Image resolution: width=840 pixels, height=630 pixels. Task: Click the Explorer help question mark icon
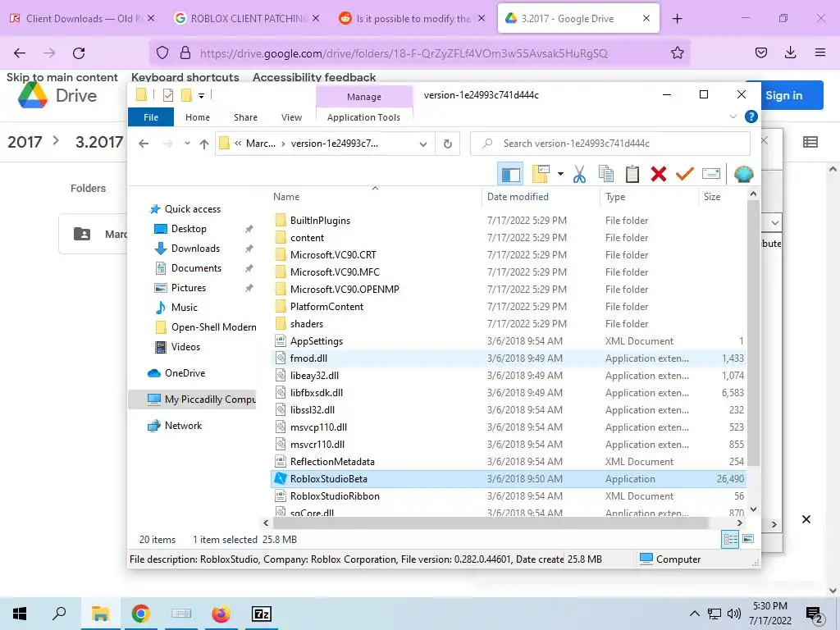pyautogui.click(x=751, y=116)
